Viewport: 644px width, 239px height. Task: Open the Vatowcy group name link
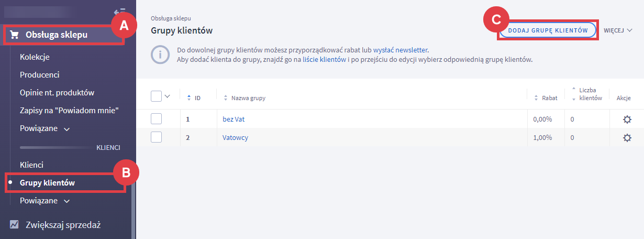[x=235, y=137]
